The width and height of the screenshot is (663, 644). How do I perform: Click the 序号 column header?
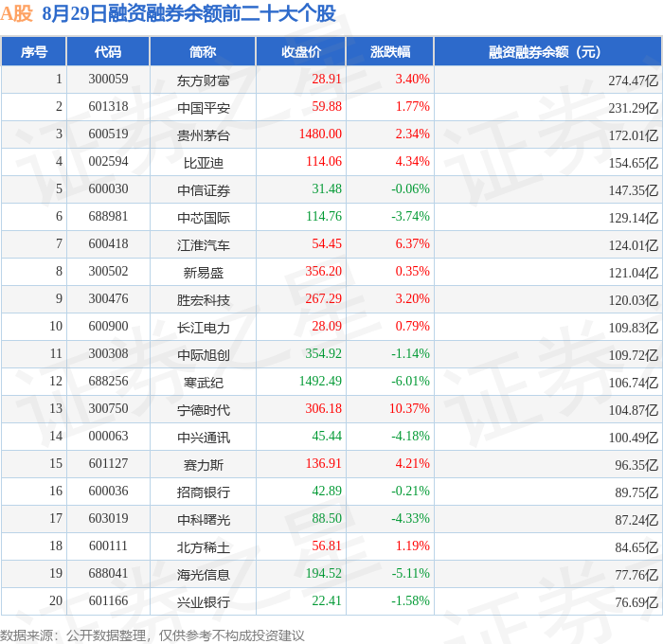pyautogui.click(x=34, y=52)
